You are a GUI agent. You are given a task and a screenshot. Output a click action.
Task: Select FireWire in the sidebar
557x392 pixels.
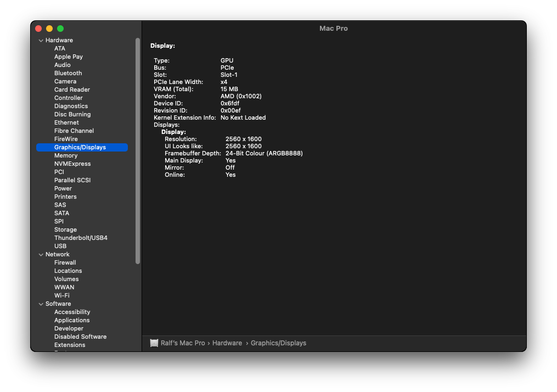pyautogui.click(x=66, y=139)
